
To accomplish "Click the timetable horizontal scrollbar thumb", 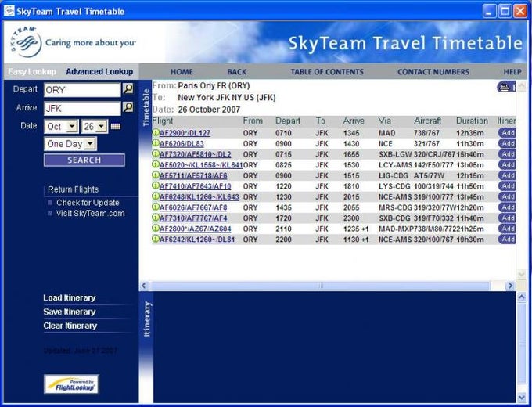I will coord(320,286).
